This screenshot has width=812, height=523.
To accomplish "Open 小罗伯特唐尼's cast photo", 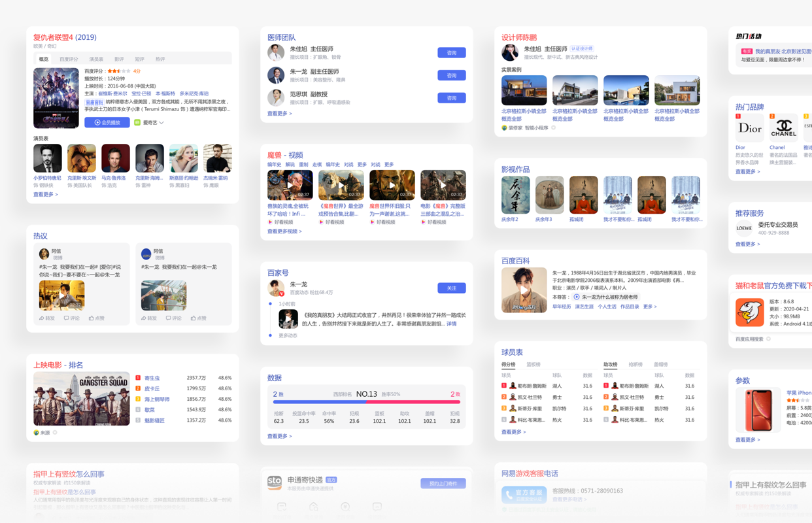I will pyautogui.click(x=48, y=159).
